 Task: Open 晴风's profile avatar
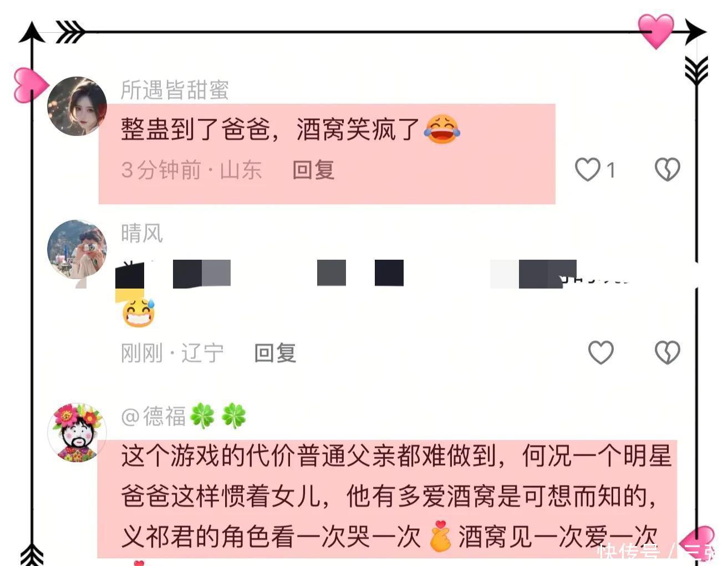coord(77,249)
